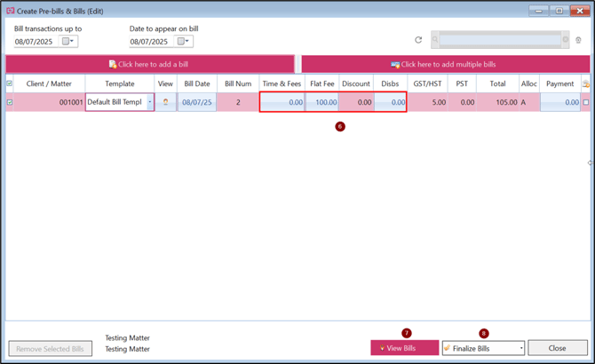Open the Finalize Bills dropdown arrow

521,348
